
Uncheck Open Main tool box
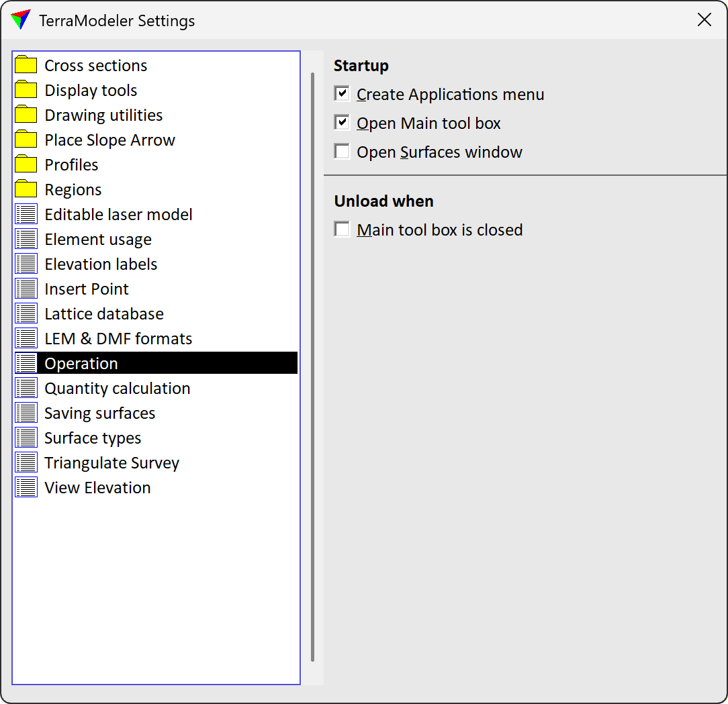[x=343, y=123]
